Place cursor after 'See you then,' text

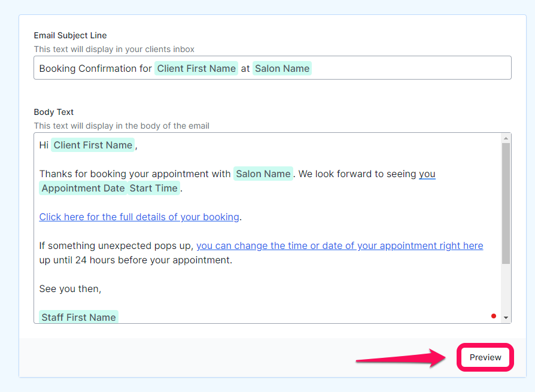[102, 289]
